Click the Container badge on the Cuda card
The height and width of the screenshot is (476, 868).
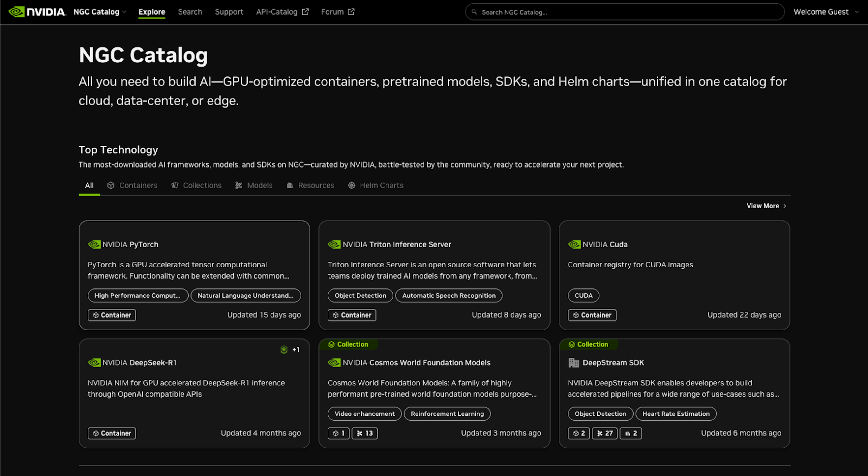coord(592,315)
